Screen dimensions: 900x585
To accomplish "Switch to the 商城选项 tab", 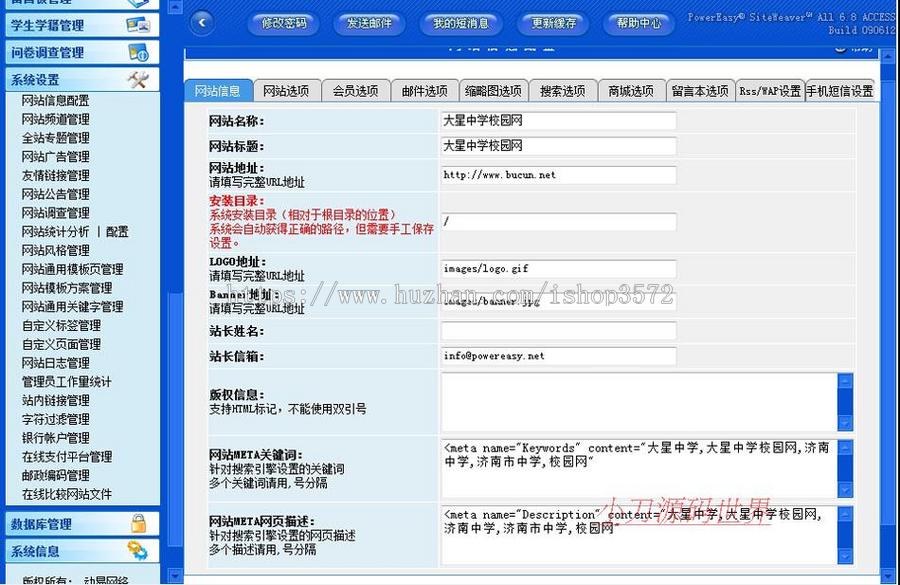I will point(631,91).
